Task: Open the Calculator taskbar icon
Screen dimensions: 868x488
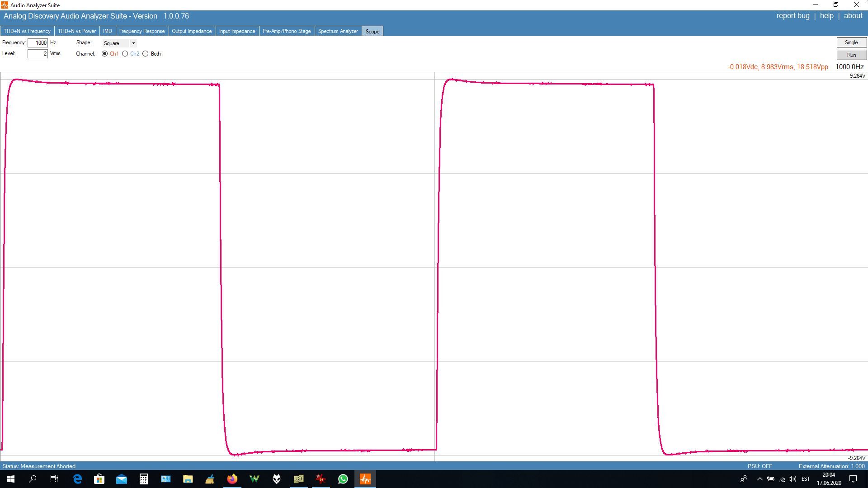Action: (143, 479)
